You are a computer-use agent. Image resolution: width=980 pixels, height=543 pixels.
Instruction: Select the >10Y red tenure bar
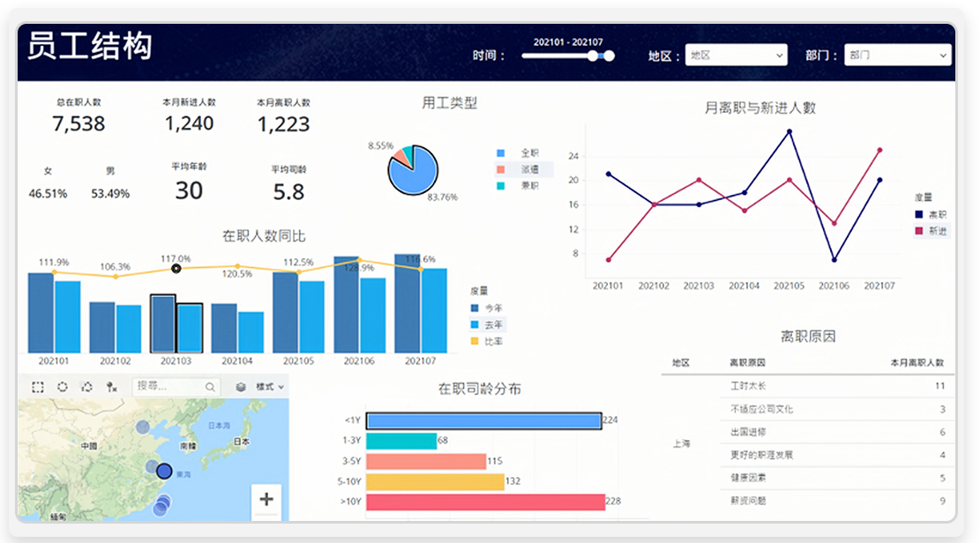point(486,502)
